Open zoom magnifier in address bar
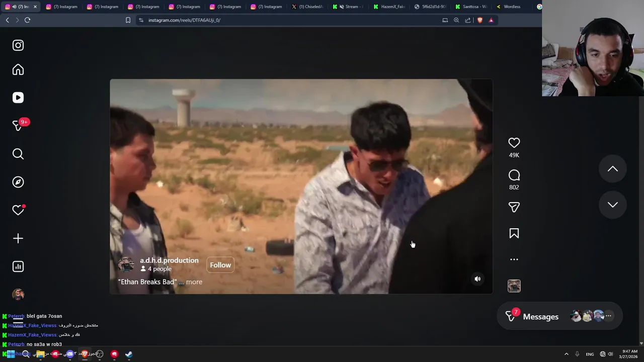The height and width of the screenshot is (362, 644). pos(456,20)
